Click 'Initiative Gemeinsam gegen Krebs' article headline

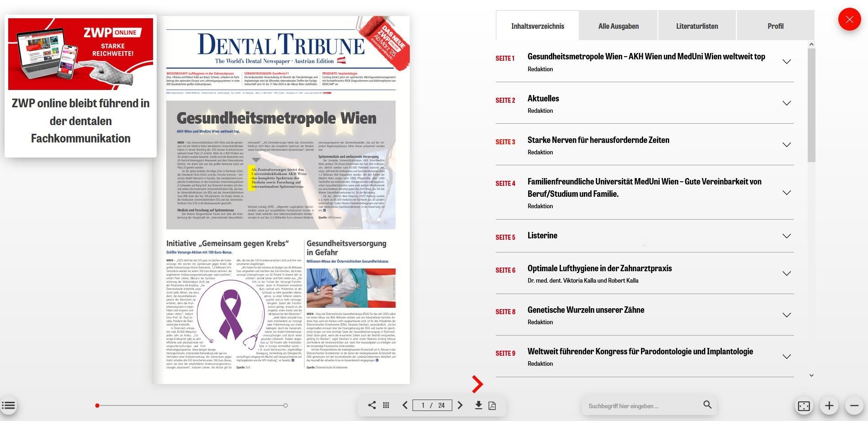click(228, 243)
